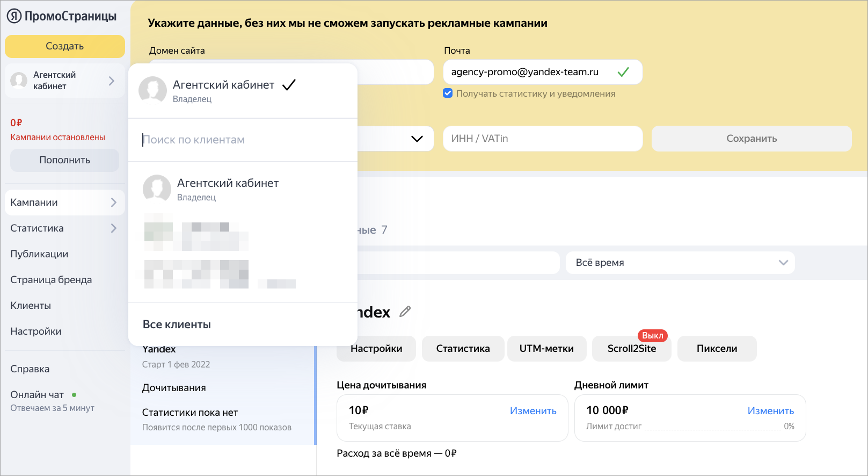Screen dimensions: 868x476
Task: Uncheck Получать статистику и уведомления checkbox
Action: point(448,93)
